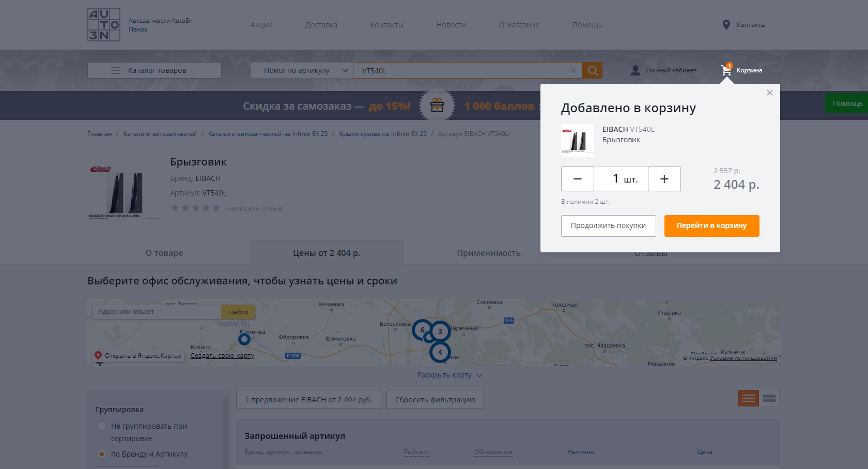Click the star rating row
Screen dimensions: 868x469
pyautogui.click(x=196, y=208)
